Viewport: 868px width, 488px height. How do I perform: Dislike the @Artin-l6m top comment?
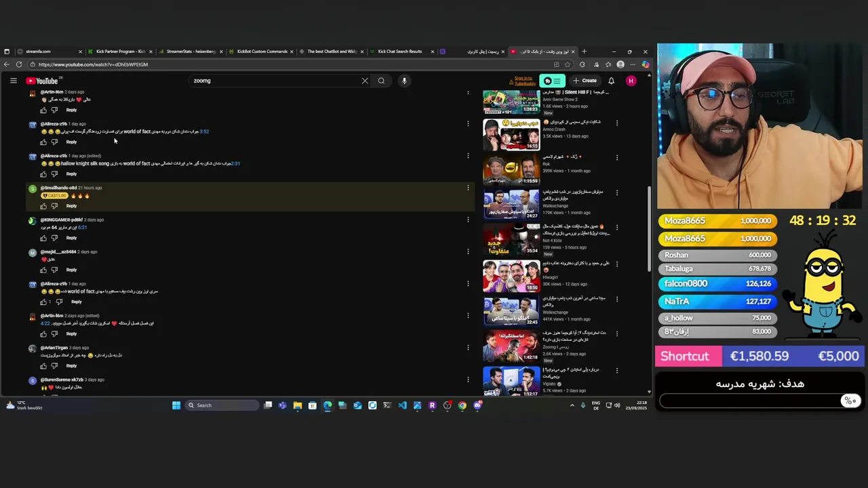pos(55,110)
